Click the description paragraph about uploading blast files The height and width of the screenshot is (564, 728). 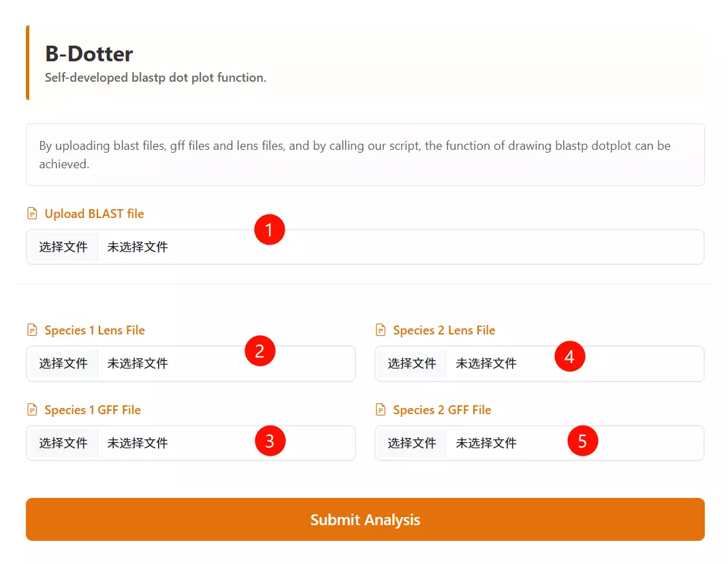[354, 155]
